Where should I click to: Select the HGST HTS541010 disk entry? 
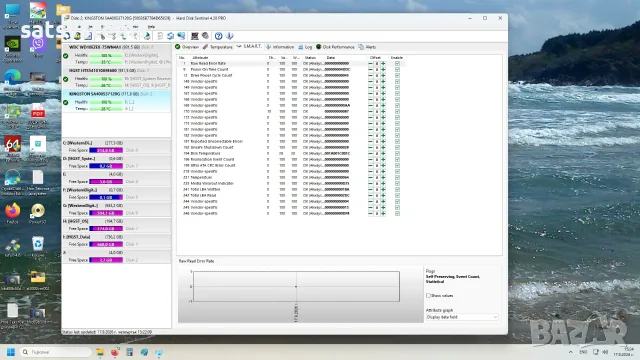pos(116,78)
